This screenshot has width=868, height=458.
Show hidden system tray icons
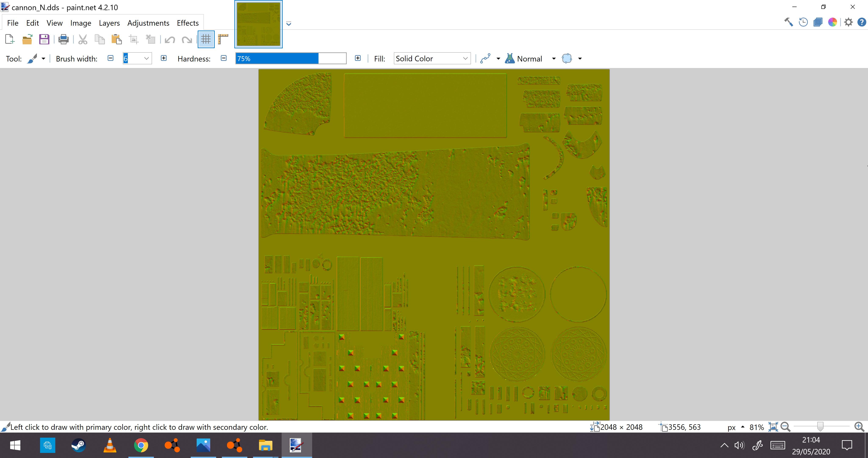(724, 445)
